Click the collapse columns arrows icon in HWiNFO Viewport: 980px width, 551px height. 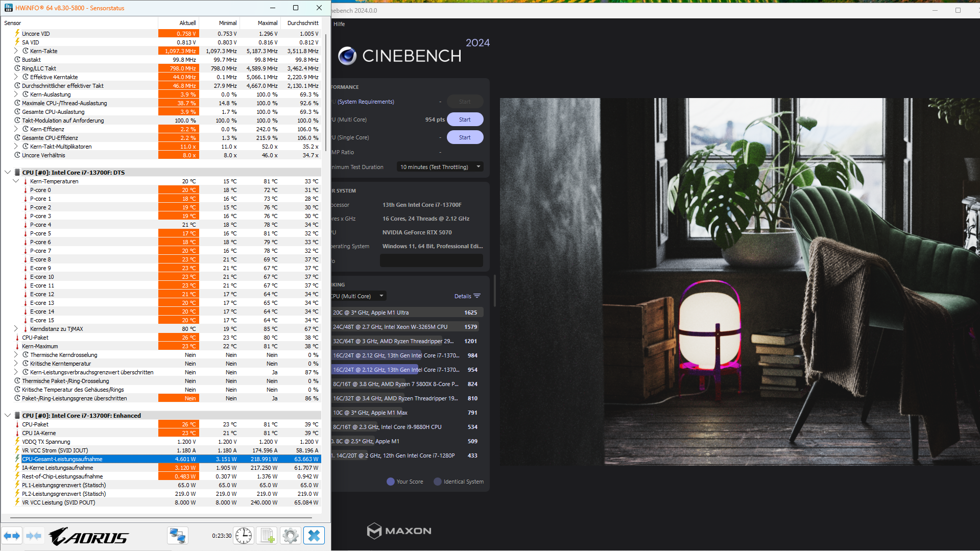point(34,536)
